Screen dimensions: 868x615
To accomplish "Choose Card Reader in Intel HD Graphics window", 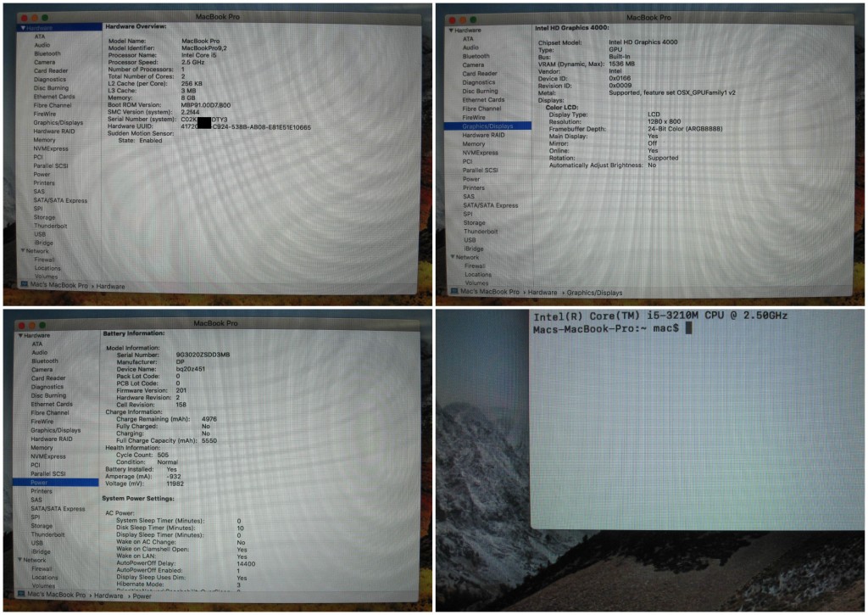I will click(x=480, y=74).
